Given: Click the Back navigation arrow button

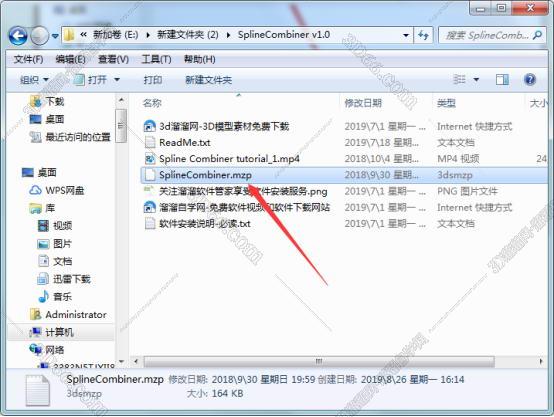Looking at the screenshot, I should coord(18,36).
